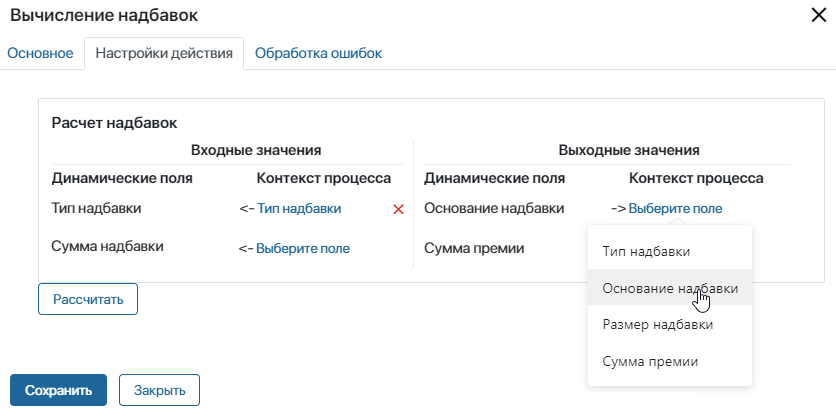Select Тип надбавки from the dropdown list
Viewport: 836px width, 414px height.
click(x=646, y=251)
